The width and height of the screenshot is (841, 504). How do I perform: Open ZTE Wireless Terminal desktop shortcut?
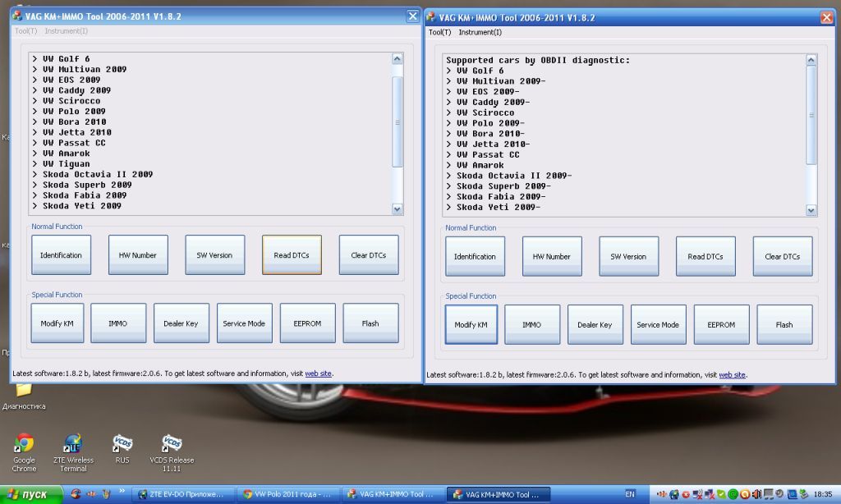point(73,453)
